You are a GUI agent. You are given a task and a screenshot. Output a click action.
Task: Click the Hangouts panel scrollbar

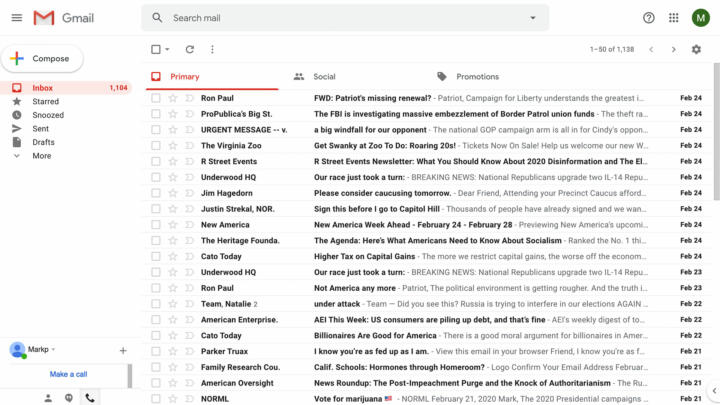click(x=129, y=376)
